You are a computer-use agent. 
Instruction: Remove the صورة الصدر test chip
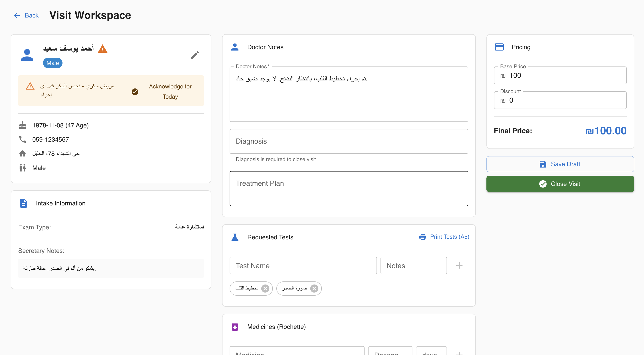click(x=314, y=288)
